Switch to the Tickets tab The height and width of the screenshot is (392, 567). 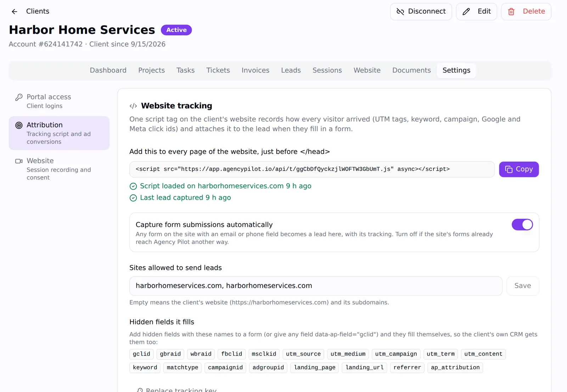218,70
